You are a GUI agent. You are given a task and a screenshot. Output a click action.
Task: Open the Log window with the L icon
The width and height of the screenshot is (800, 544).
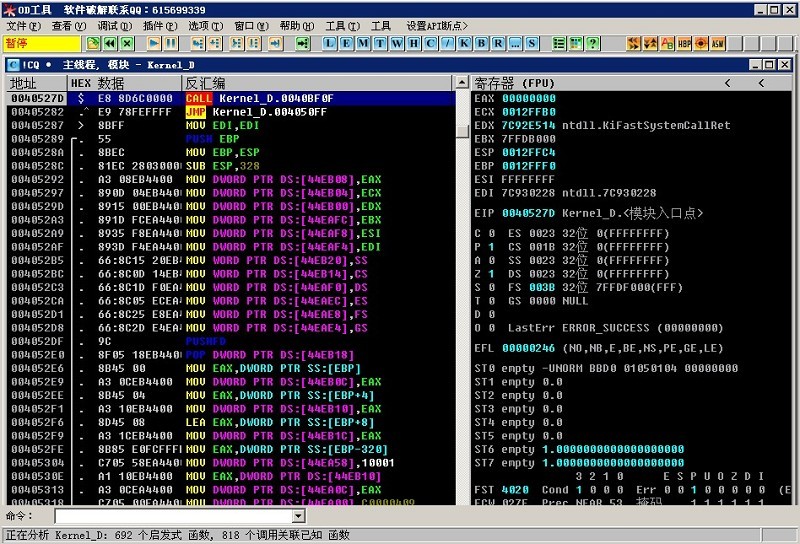330,43
